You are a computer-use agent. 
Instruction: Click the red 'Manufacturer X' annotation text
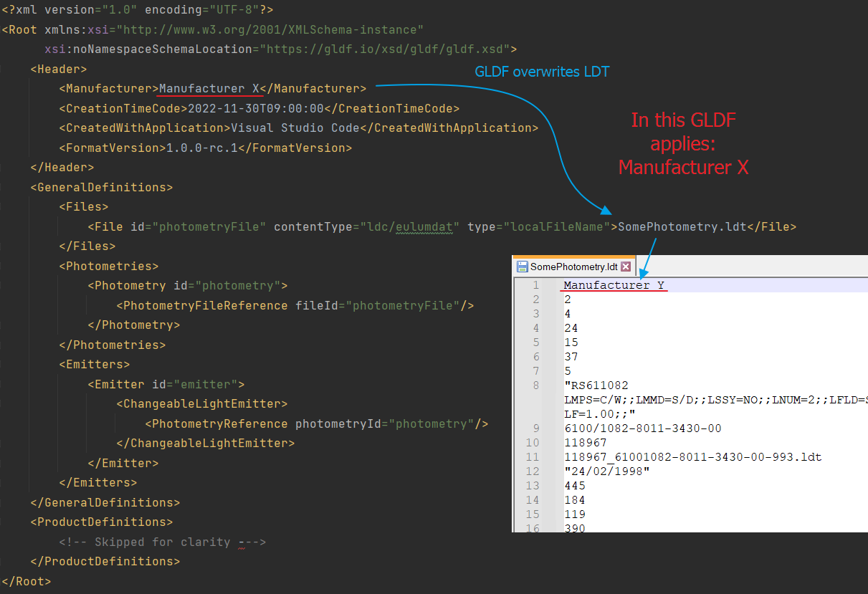click(683, 167)
